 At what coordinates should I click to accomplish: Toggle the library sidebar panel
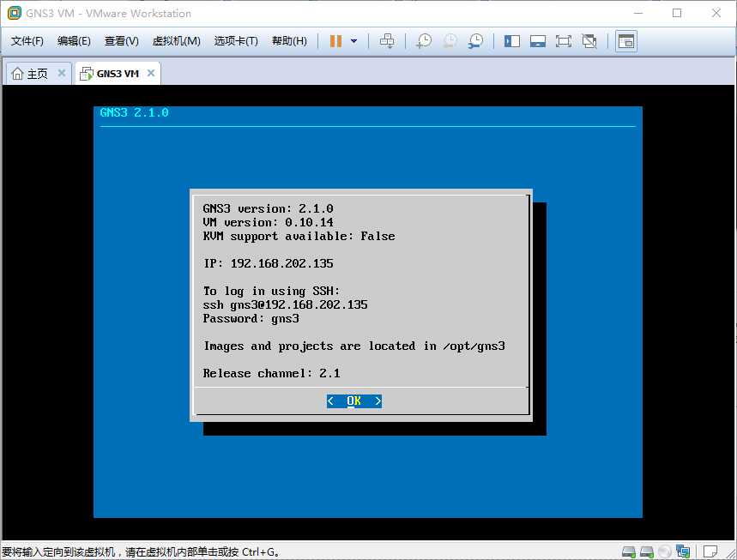tap(512, 41)
